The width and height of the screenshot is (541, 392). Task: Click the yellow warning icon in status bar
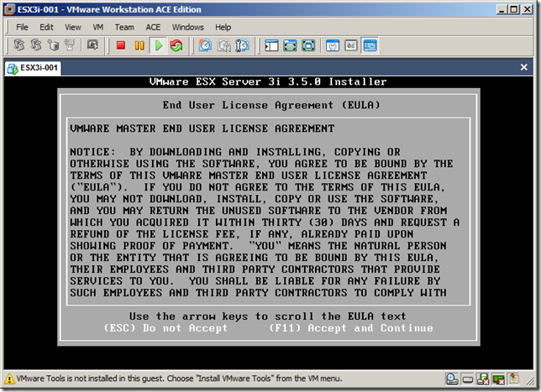coord(10,379)
